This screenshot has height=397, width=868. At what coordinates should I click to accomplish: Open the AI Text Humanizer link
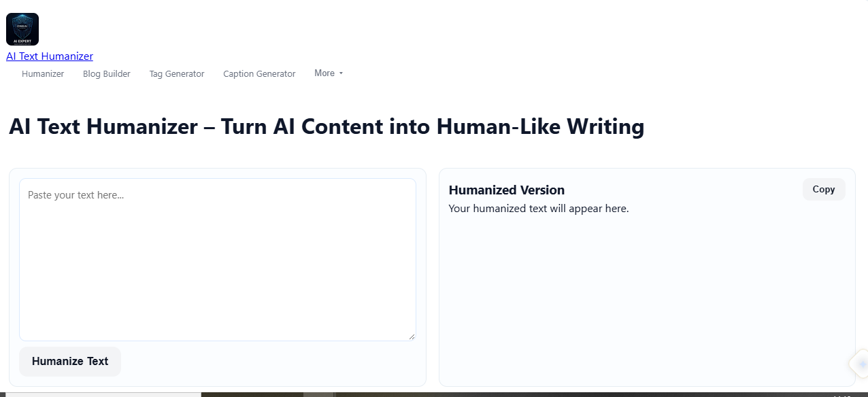point(50,56)
